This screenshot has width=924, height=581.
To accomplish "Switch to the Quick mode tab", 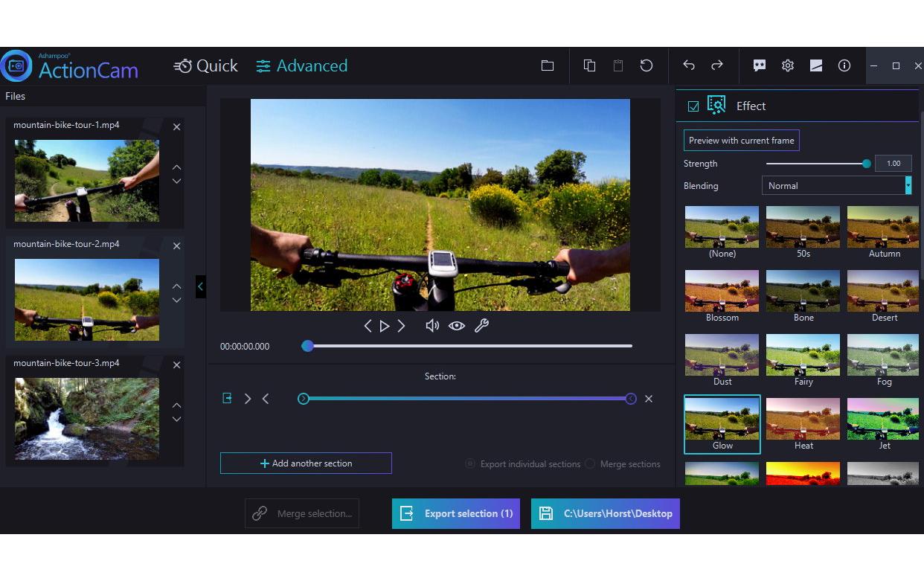I will (206, 66).
